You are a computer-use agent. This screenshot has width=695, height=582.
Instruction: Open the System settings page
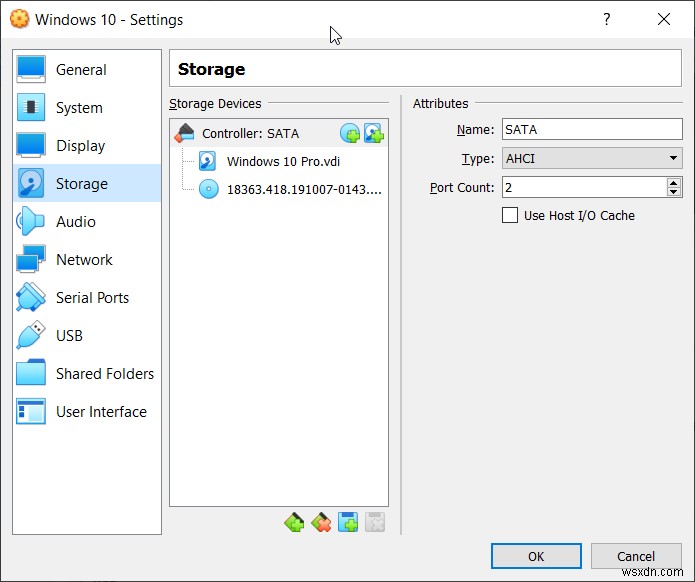tap(87, 108)
